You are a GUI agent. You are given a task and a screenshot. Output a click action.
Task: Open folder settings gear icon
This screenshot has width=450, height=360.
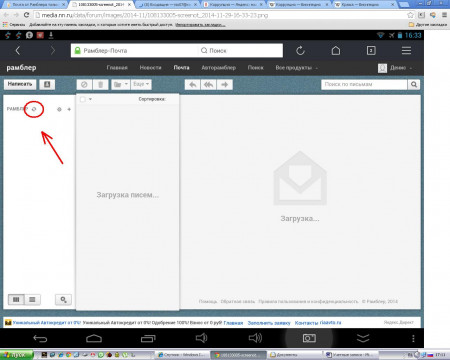[59, 109]
